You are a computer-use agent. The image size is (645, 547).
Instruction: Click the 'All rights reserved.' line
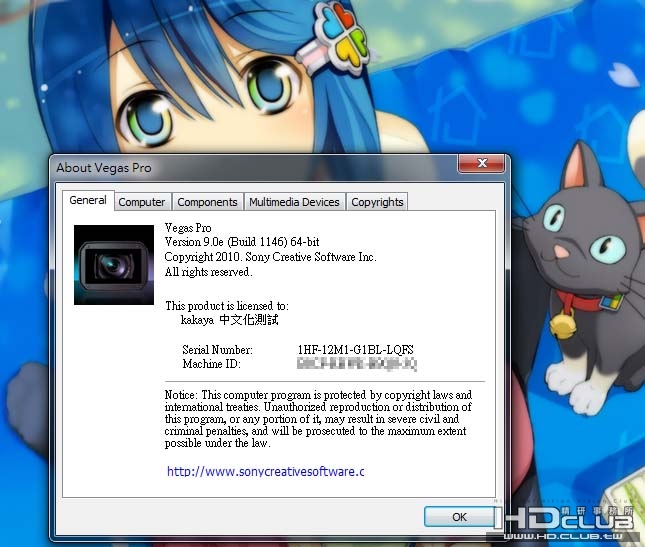209,272
